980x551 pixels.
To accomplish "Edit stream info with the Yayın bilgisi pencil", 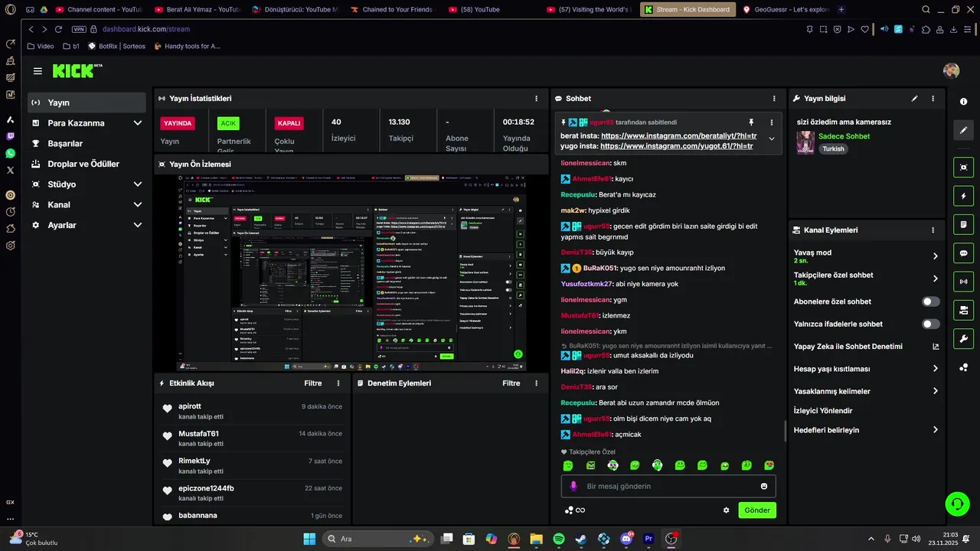I will pyautogui.click(x=914, y=99).
